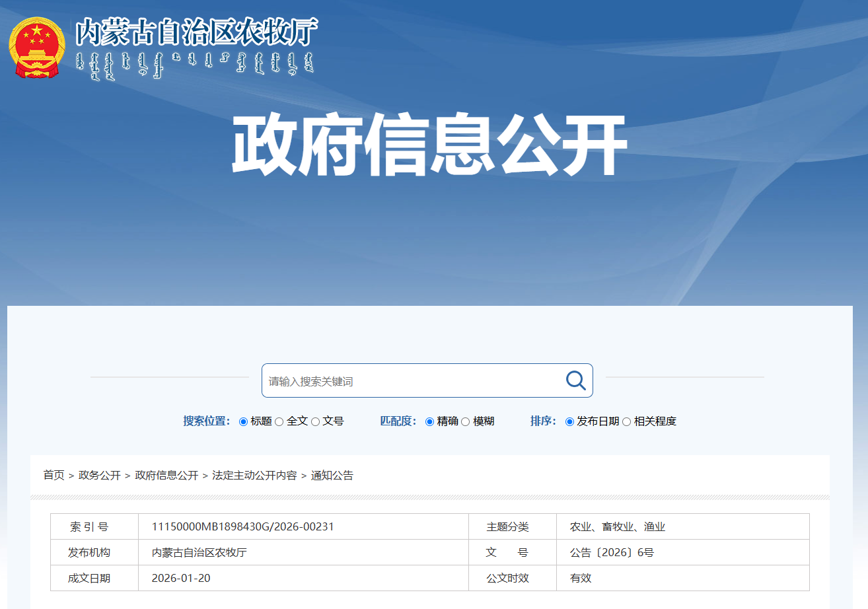Screen dimensions: 868x609
Task: Click the national emblem logo
Action: [37, 48]
